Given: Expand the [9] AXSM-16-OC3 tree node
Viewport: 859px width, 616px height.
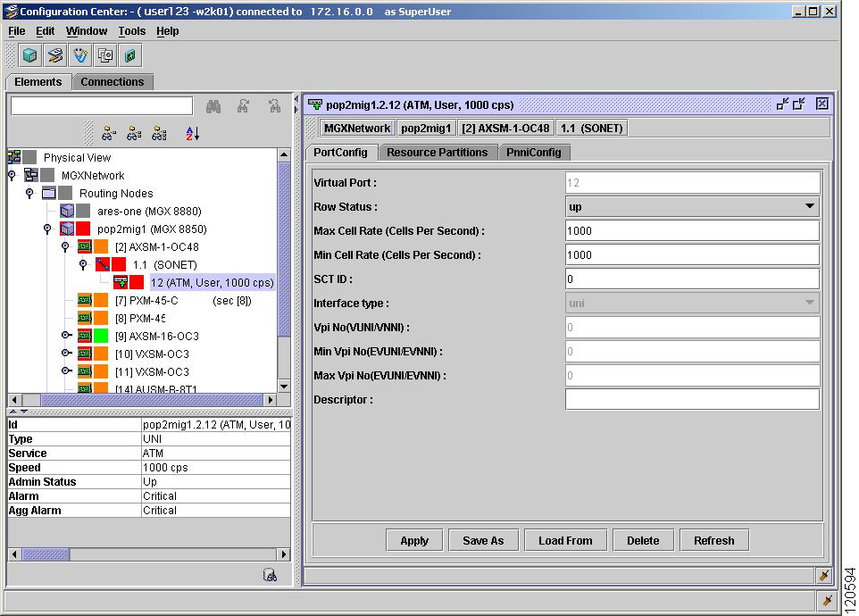Looking at the screenshot, I should [x=66, y=335].
